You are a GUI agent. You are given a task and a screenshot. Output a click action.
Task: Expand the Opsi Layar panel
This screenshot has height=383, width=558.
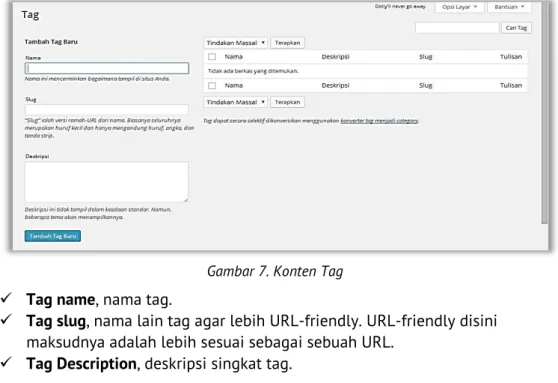point(459,7)
